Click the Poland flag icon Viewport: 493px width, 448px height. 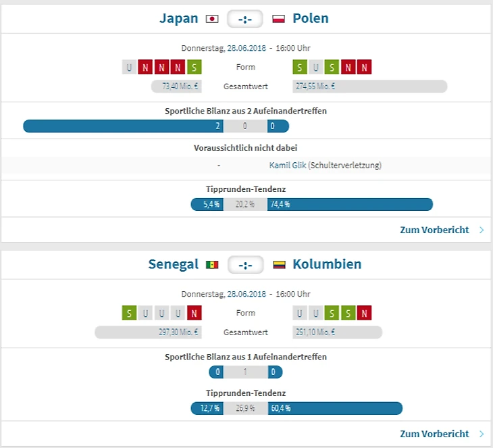click(x=278, y=19)
